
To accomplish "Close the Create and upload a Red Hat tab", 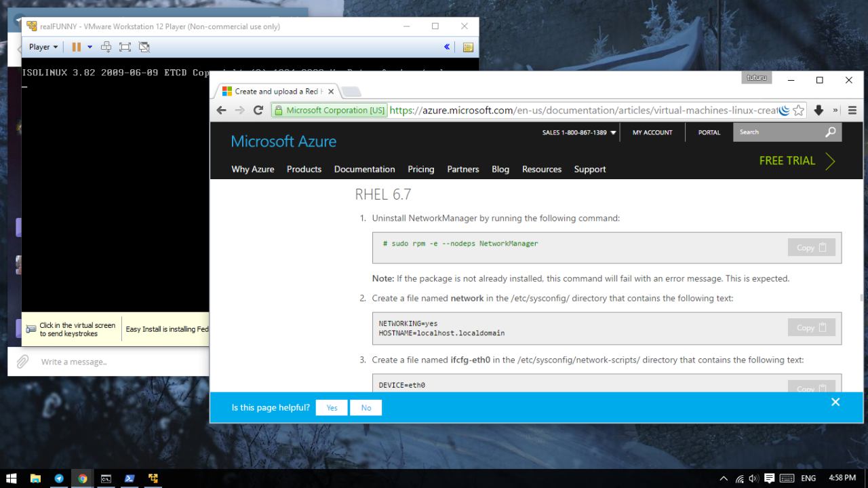I will 330,91.
